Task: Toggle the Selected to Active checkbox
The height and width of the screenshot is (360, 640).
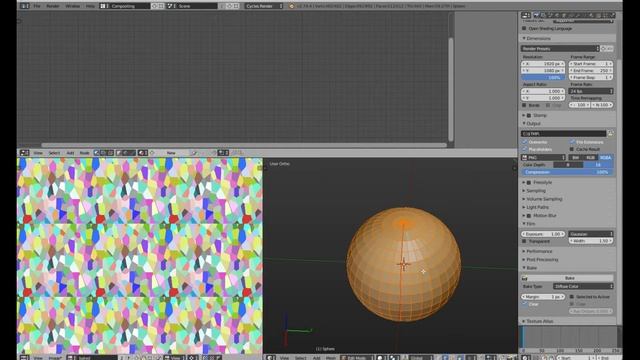Action: coord(572,297)
